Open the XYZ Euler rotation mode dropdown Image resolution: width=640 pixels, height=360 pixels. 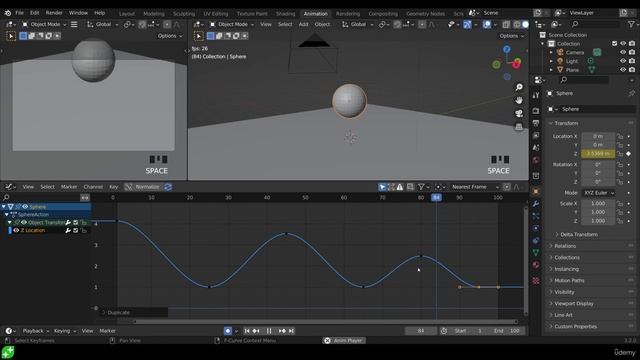598,193
